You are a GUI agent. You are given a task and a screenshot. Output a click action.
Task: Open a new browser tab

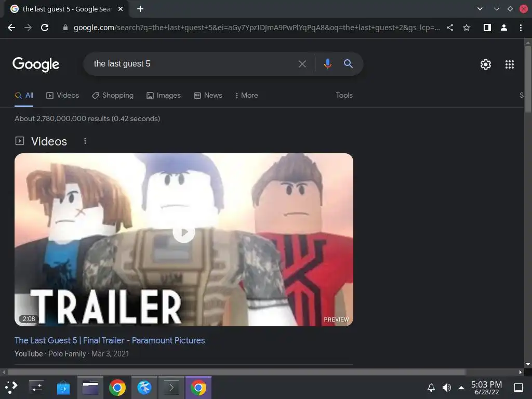point(140,9)
